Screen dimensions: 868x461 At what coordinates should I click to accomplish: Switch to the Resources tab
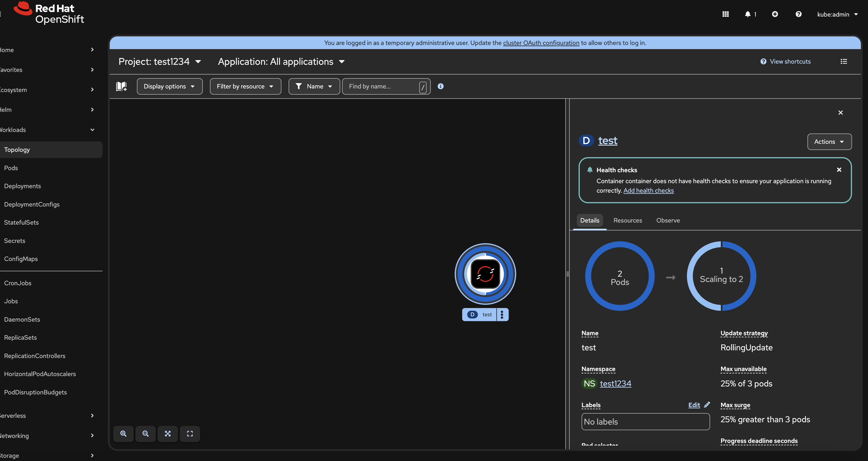pos(628,220)
